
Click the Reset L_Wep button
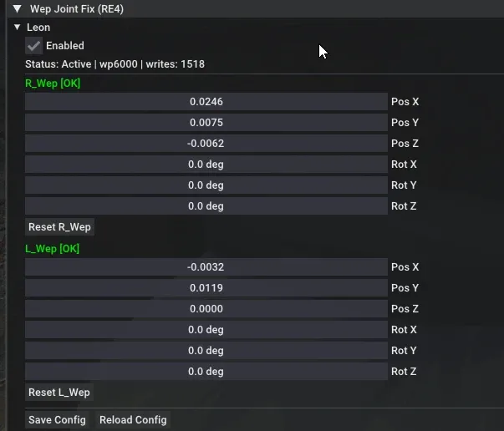coord(59,392)
